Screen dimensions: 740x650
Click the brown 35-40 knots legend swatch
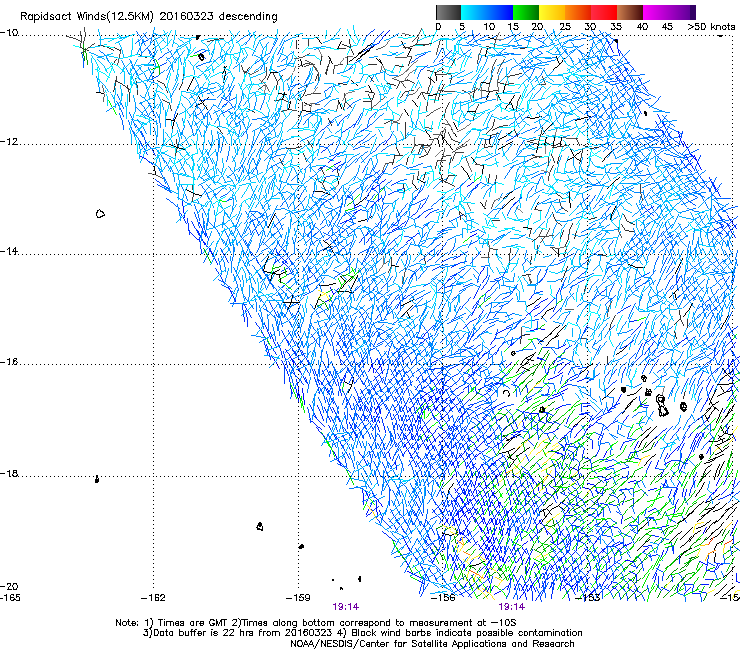(630, 12)
